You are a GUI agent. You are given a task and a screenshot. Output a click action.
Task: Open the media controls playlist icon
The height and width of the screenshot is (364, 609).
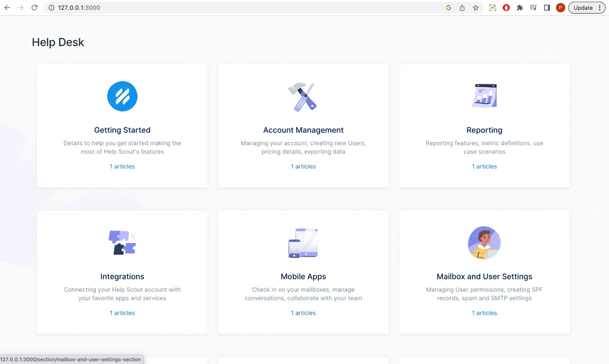533,8
